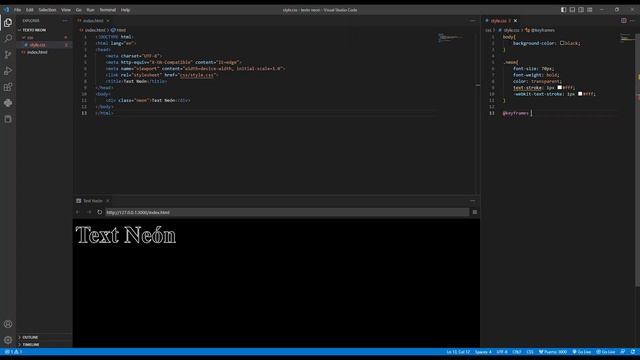The height and width of the screenshot is (360, 640).
Task: Open the Manage gear icon
Action: point(8,340)
